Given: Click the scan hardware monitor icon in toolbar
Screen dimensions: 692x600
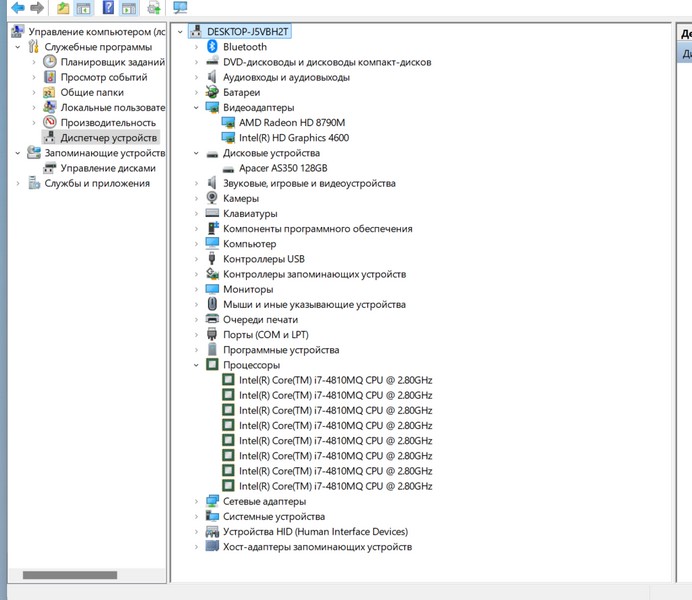Looking at the screenshot, I should pos(180,8).
